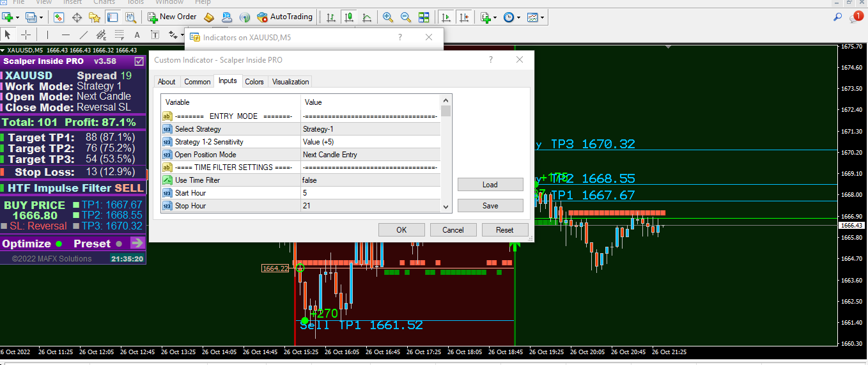This screenshot has width=868, height=365.
Task: Toggle Auto Scroll chart icon
Action: click(x=446, y=17)
